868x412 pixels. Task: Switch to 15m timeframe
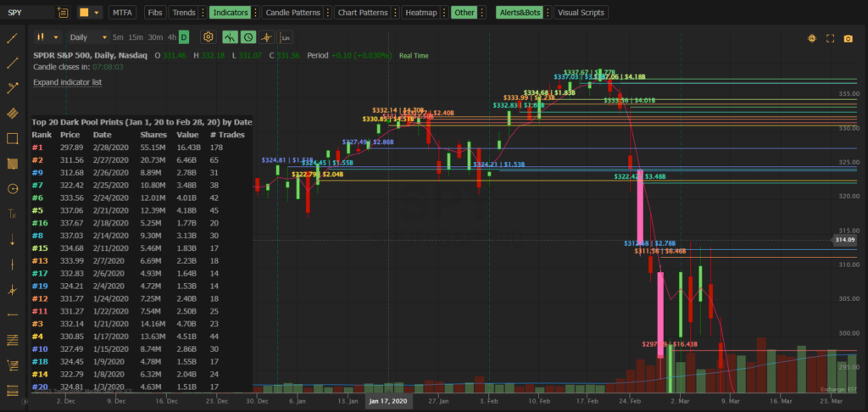coord(136,37)
